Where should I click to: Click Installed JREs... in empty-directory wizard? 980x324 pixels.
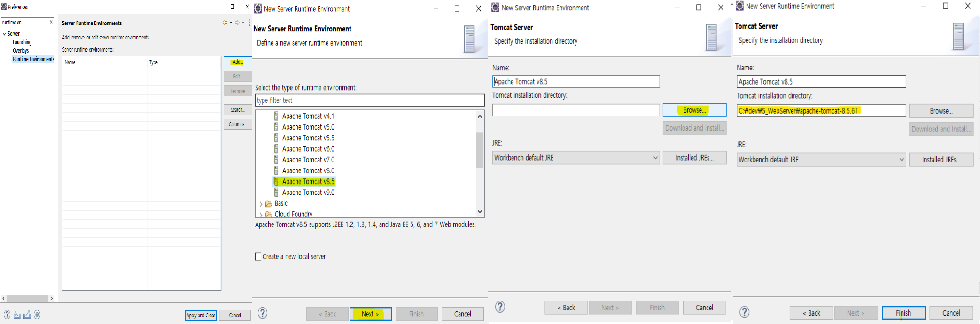694,158
